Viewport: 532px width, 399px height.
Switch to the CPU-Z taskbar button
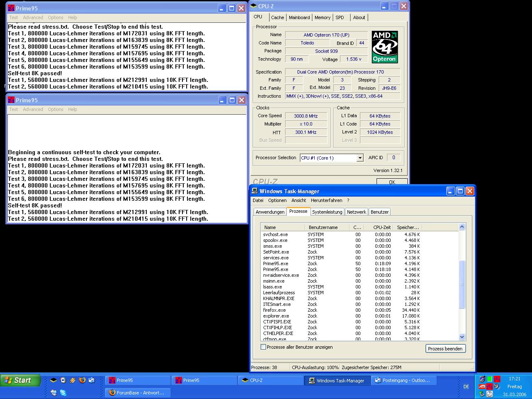pyautogui.click(x=271, y=380)
